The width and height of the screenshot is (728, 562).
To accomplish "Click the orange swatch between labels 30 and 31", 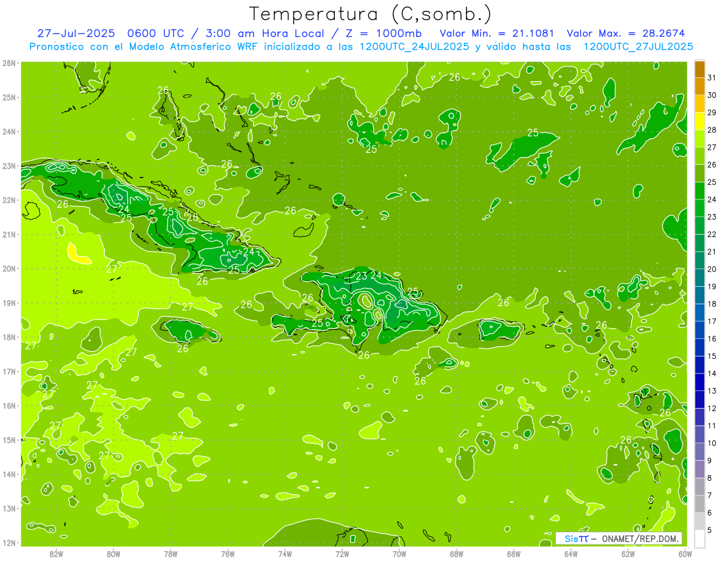I will point(699,86).
